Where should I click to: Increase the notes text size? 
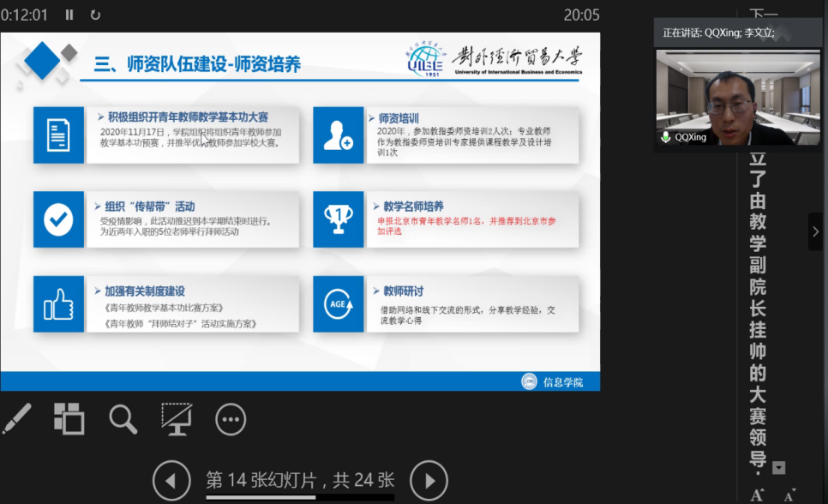click(758, 495)
